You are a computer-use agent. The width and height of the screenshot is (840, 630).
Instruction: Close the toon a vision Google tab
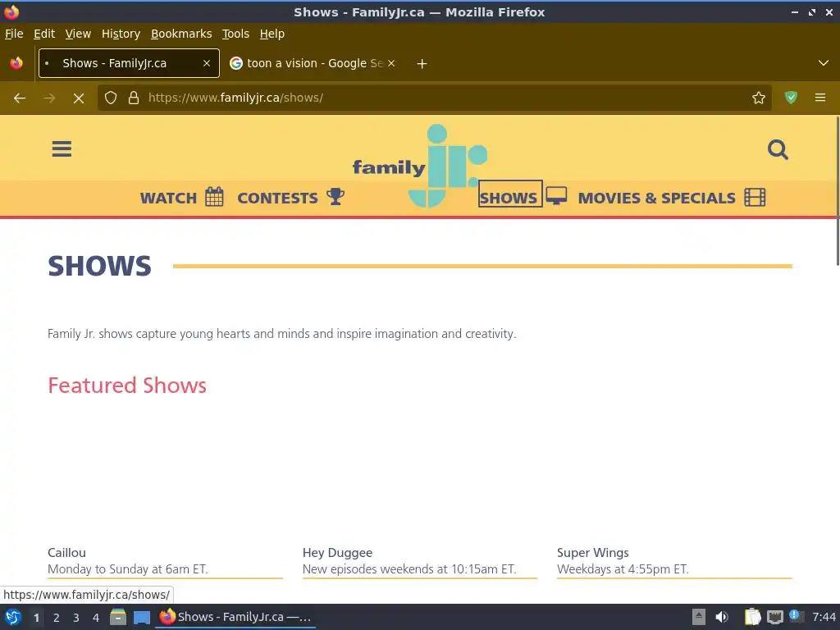[x=391, y=63]
